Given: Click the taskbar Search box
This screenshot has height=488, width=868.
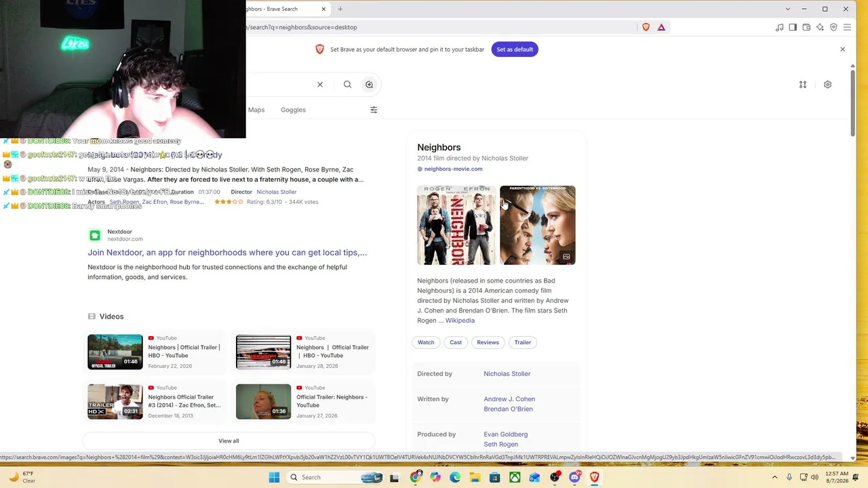Looking at the screenshot, I should [335, 477].
